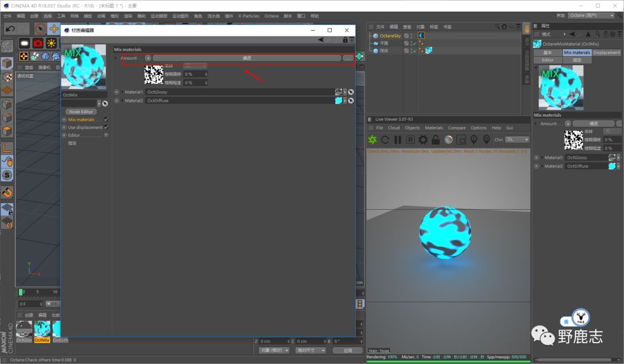
Task: Enable the Editor checkbox in material editor
Action: 106,135
